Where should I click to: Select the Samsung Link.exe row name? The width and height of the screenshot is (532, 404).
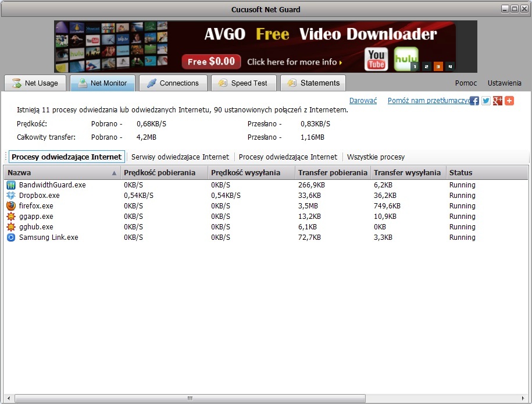48,237
